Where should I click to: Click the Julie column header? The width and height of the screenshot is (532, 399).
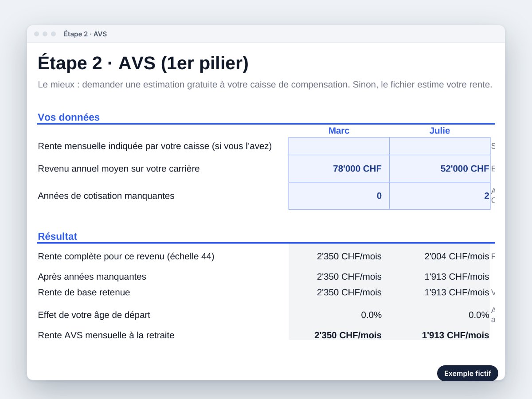440,130
